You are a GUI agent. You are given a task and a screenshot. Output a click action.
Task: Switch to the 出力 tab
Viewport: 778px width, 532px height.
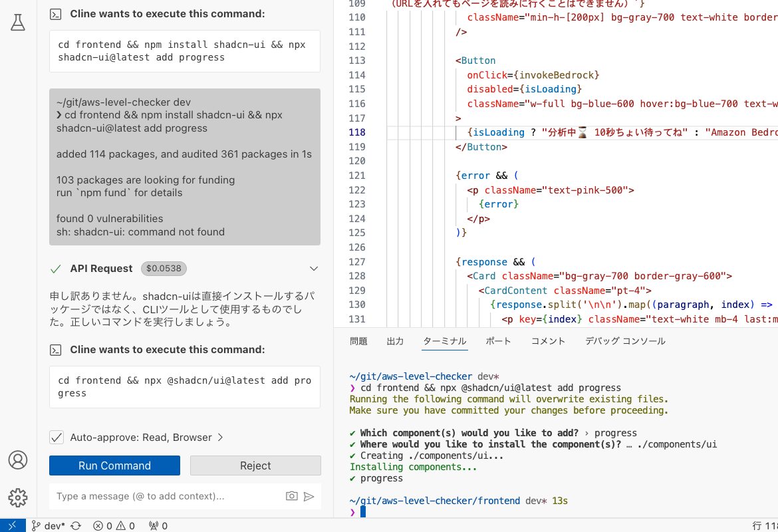[x=395, y=340]
